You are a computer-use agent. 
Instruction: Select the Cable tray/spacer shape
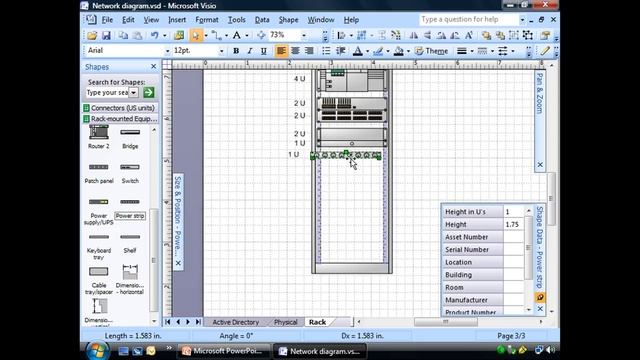click(99, 281)
